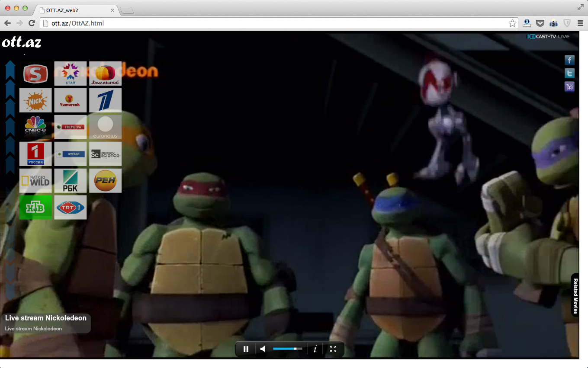
Task: Open the Премьера channel tile
Action: (71, 127)
